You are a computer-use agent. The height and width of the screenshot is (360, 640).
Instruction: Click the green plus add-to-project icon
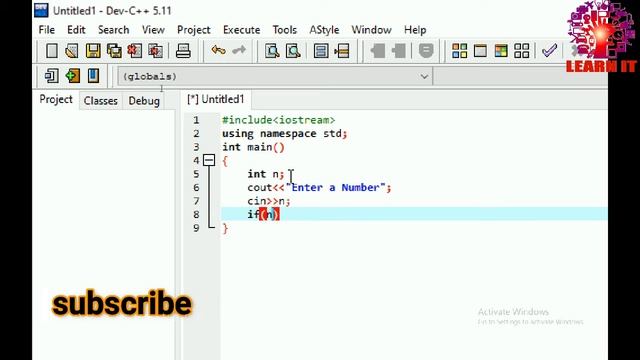click(73, 76)
